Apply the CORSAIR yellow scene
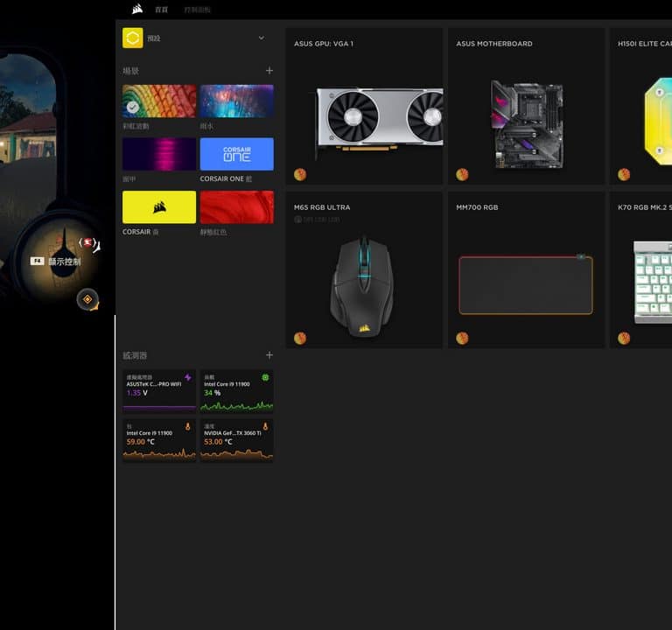The image size is (672, 630). point(159,207)
